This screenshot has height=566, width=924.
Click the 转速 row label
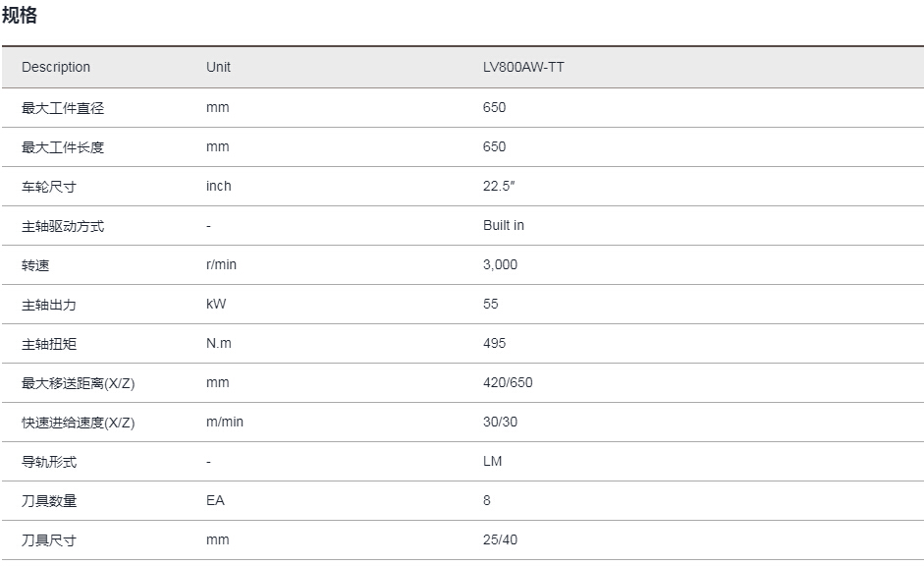click(x=35, y=265)
